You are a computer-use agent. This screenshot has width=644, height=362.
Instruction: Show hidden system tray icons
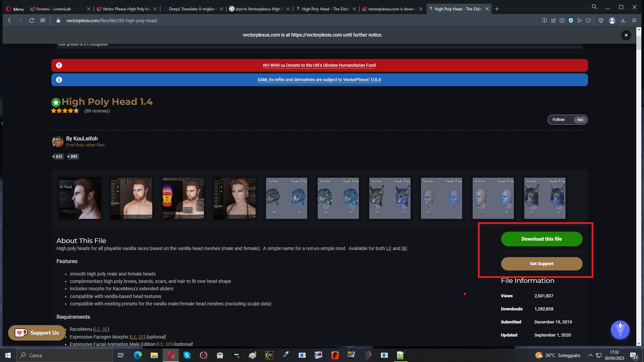coord(590,355)
